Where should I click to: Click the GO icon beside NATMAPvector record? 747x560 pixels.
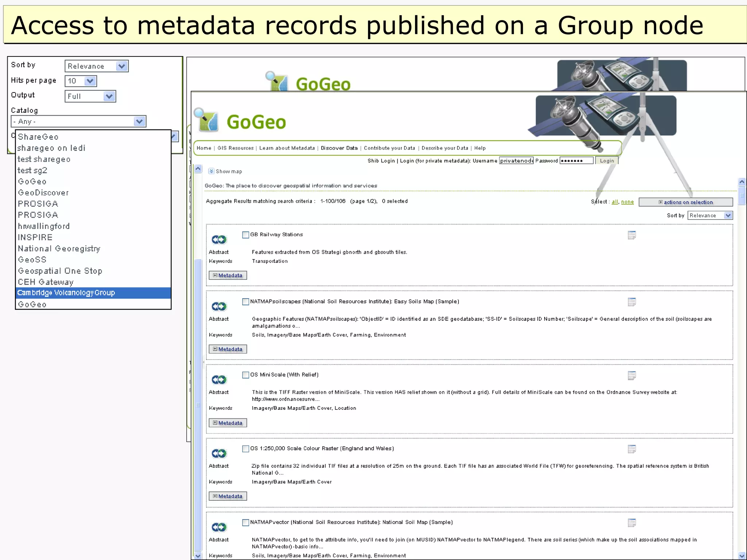(219, 527)
